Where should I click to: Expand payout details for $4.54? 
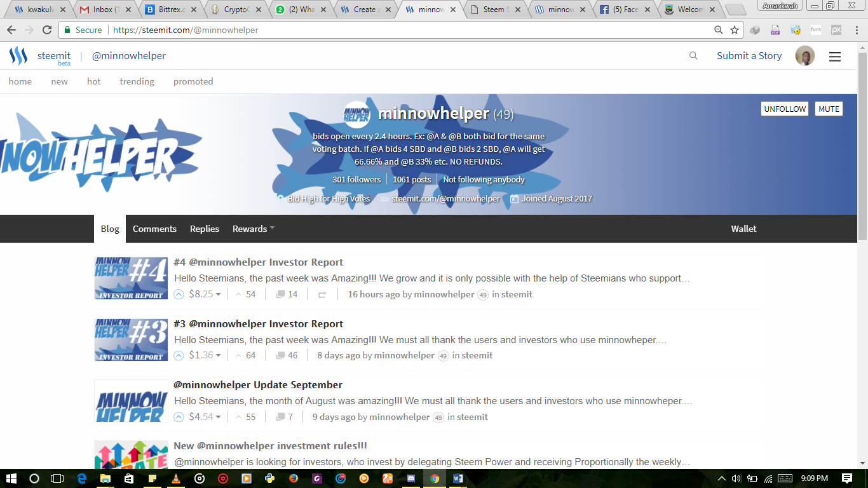coord(205,417)
